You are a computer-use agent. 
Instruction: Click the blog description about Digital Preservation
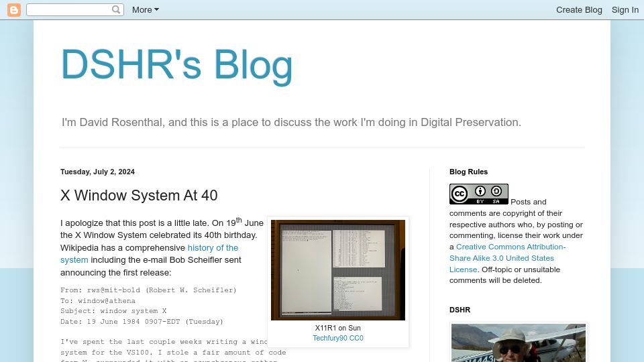point(291,122)
